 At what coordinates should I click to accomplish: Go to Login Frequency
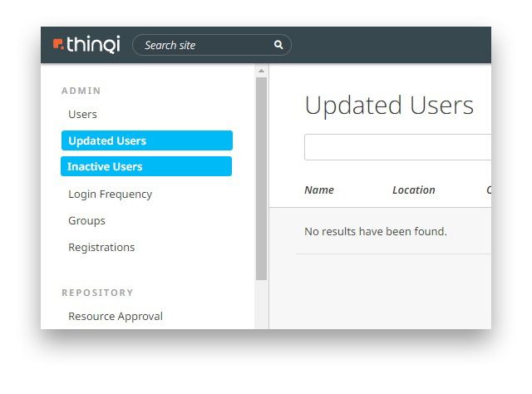pyautogui.click(x=110, y=195)
